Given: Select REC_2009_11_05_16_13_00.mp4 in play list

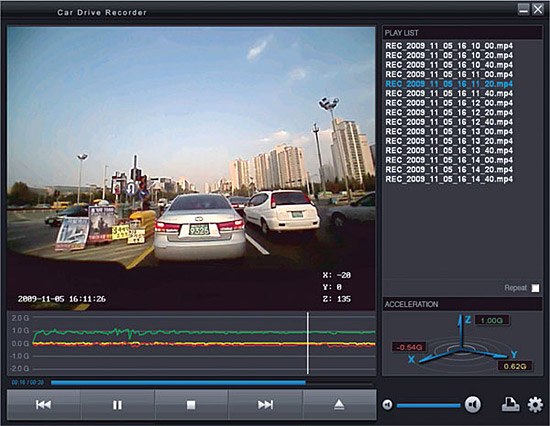Looking at the screenshot, I should 449,132.
